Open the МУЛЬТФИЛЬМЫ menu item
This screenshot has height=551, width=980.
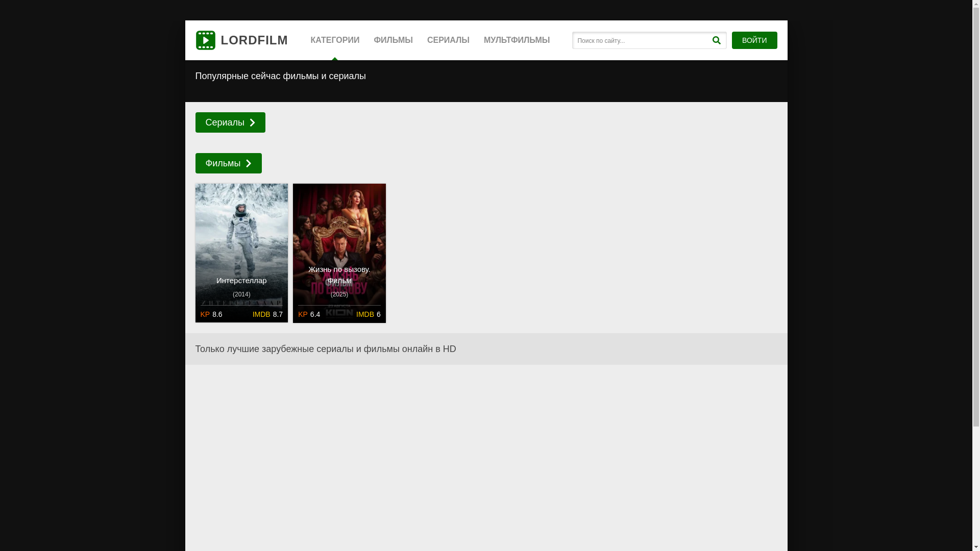point(517,40)
